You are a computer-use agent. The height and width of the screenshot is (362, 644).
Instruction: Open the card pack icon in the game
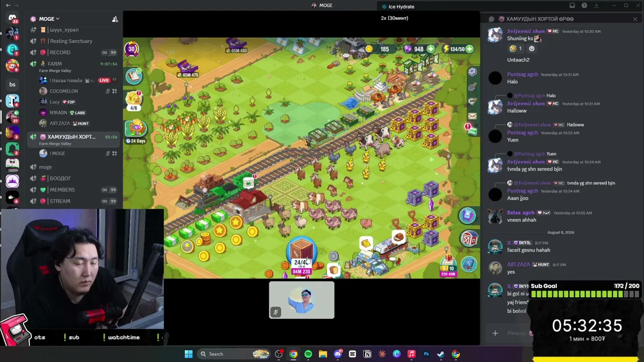(467, 216)
